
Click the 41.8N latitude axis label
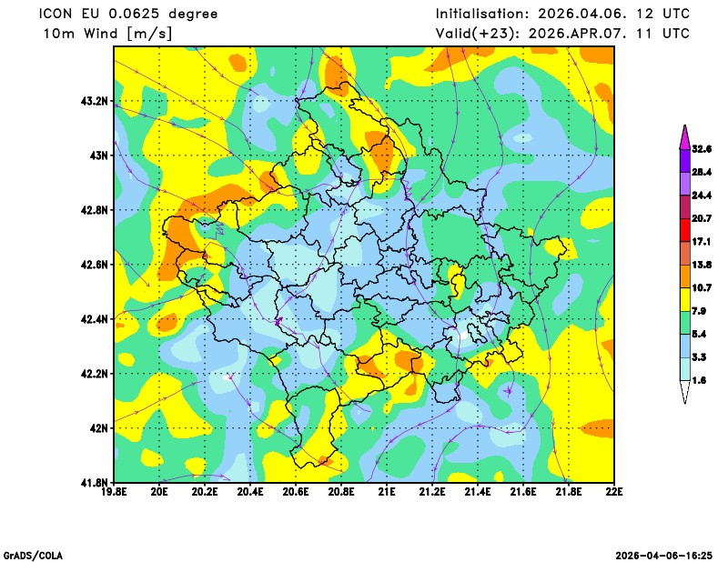click(95, 482)
